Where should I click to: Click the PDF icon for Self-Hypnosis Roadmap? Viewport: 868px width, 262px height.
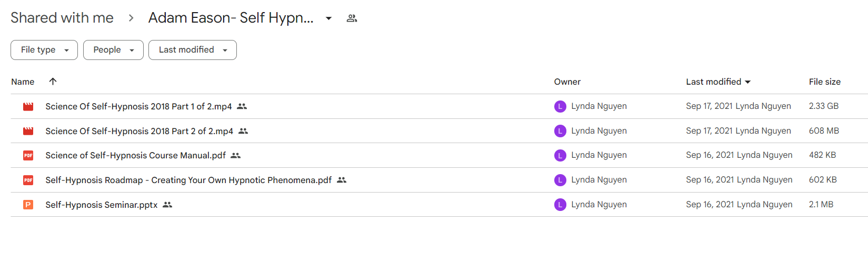tap(28, 180)
